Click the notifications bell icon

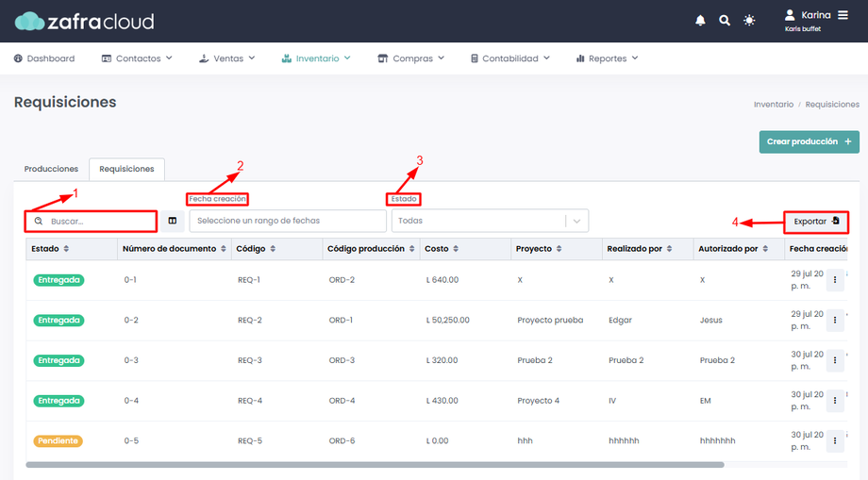click(700, 21)
